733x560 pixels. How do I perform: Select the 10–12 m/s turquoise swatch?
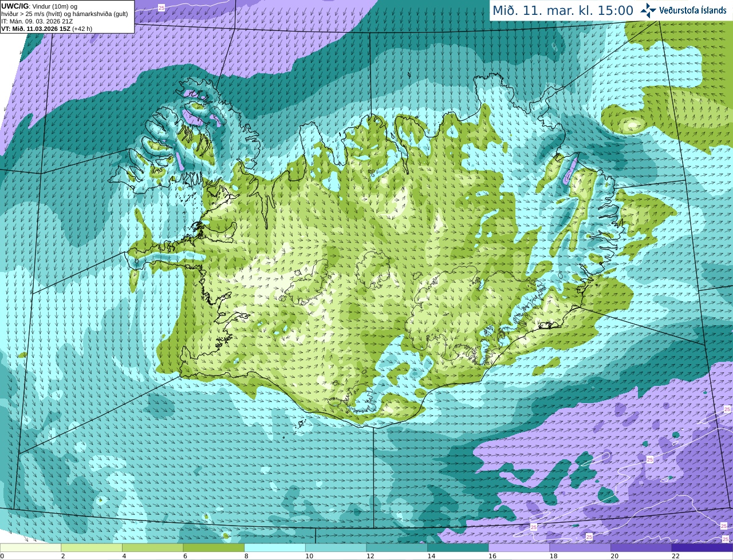(x=336, y=548)
